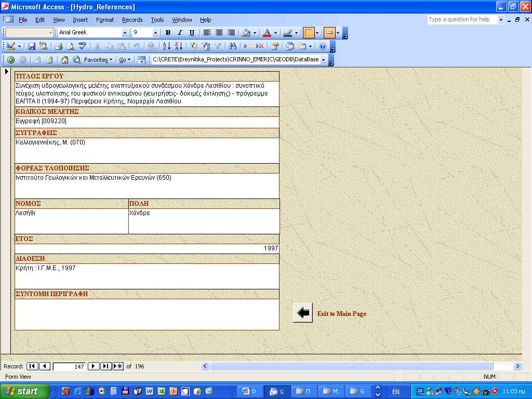Open the line/border width dropdown arrow
Screen dimensions: 532x399
pyautogui.click(x=317, y=33)
